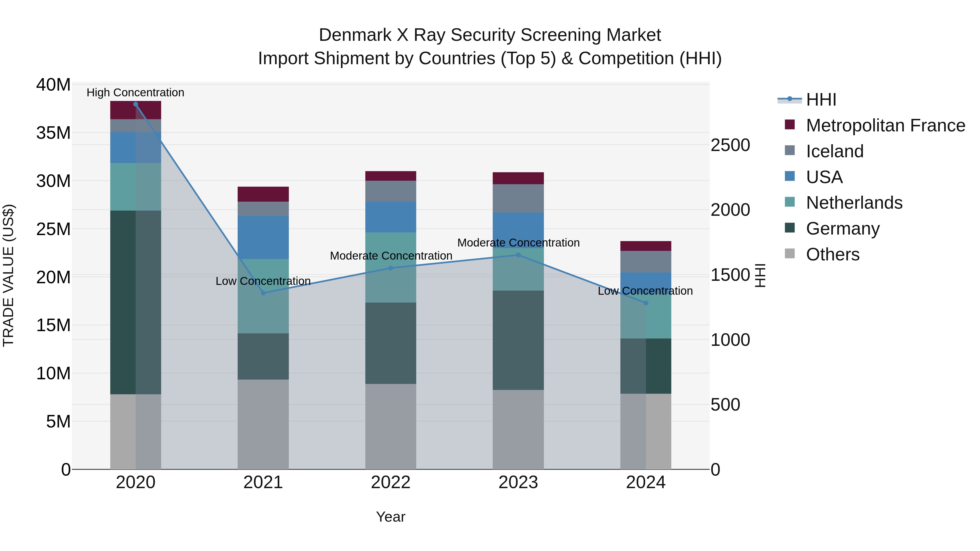Click the High Concentration annotation

(136, 93)
